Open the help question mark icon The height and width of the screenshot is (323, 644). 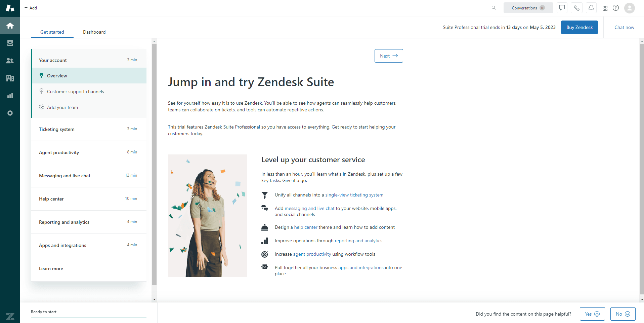[x=616, y=8]
